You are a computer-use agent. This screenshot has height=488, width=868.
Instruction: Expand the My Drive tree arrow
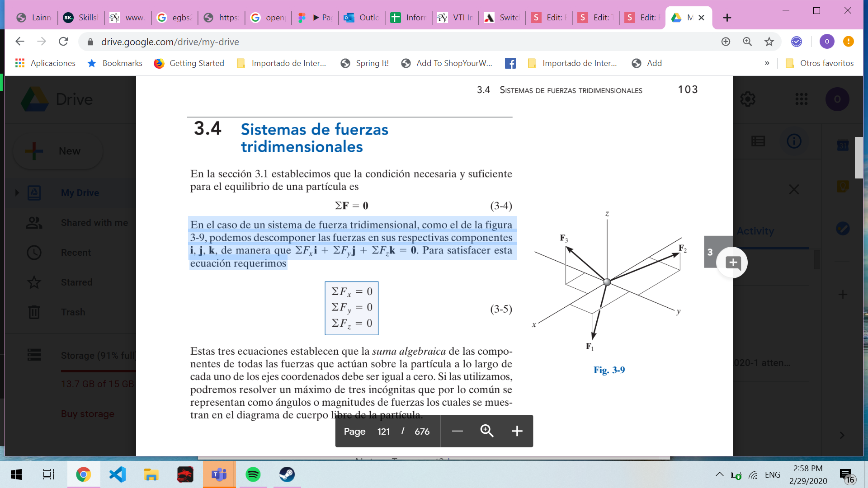click(x=17, y=193)
